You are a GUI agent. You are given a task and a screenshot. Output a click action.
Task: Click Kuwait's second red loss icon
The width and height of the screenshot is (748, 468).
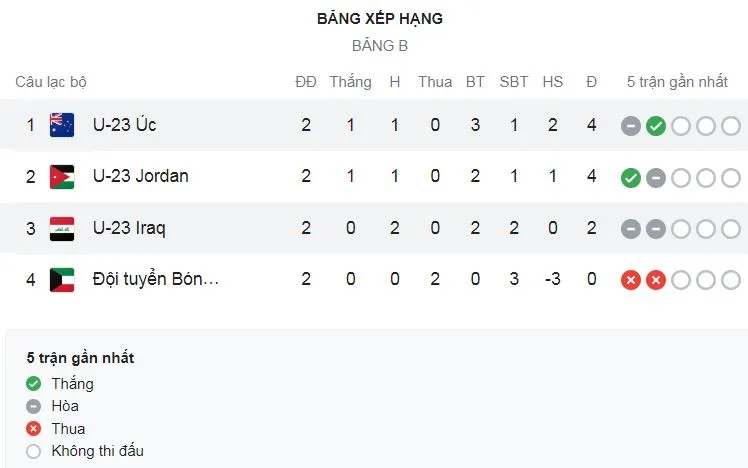(x=656, y=280)
